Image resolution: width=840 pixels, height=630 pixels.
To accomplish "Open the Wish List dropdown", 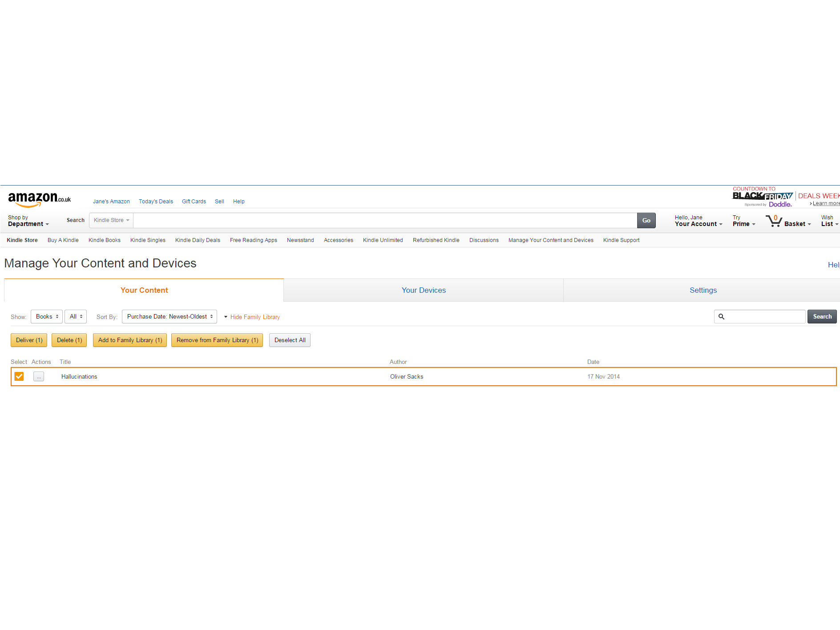I will point(829,221).
